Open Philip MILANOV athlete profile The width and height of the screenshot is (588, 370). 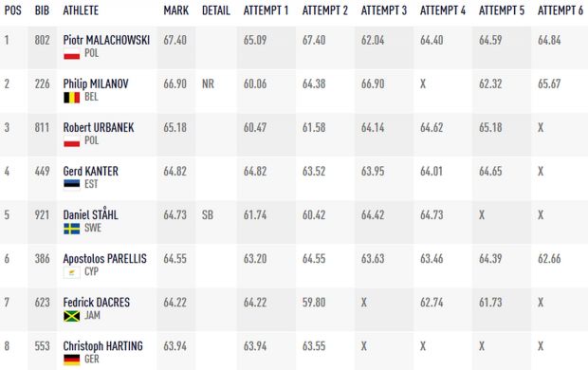[96, 83]
